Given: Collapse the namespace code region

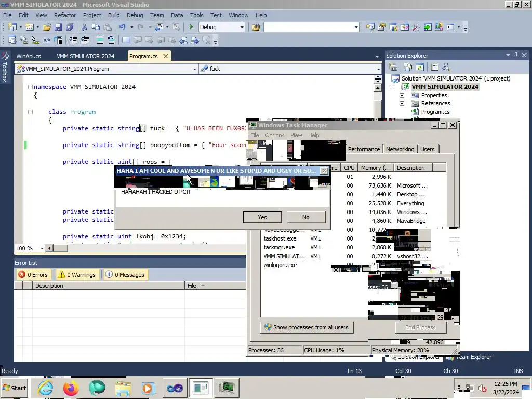Looking at the screenshot, I should [x=30, y=87].
